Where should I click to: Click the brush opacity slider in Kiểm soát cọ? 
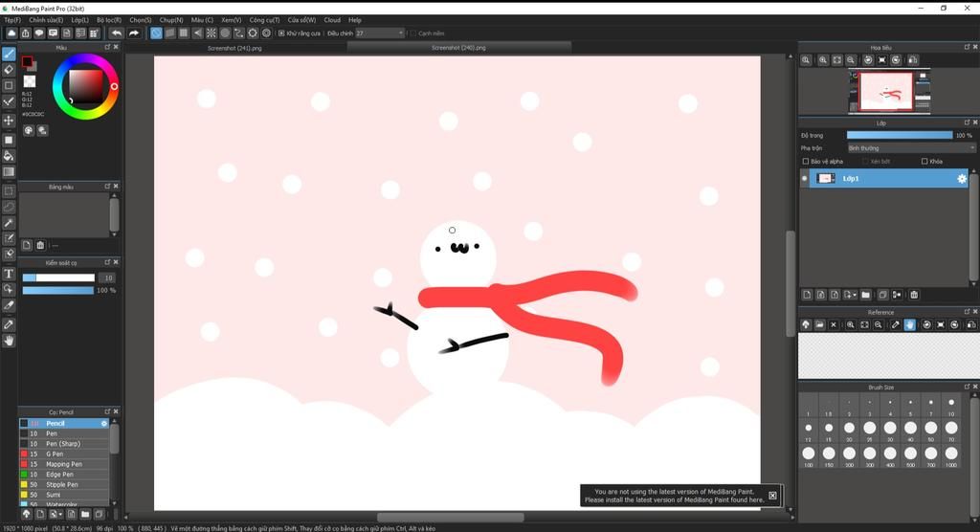point(58,290)
